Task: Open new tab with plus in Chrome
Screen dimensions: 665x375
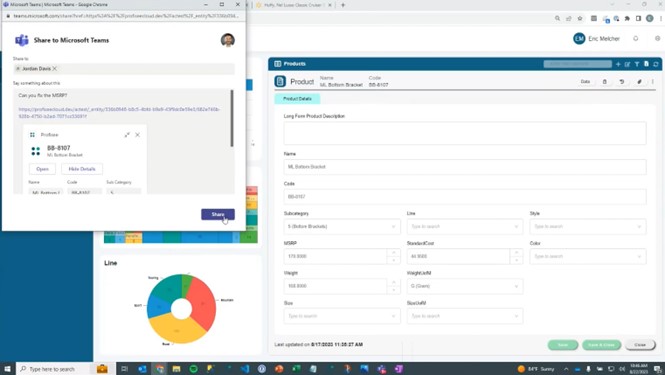Action: pos(343,5)
